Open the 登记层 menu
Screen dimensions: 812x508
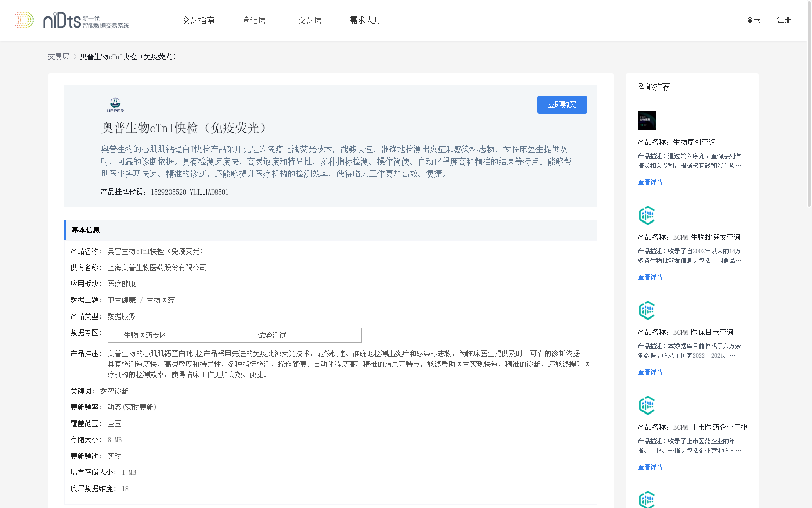254,20
